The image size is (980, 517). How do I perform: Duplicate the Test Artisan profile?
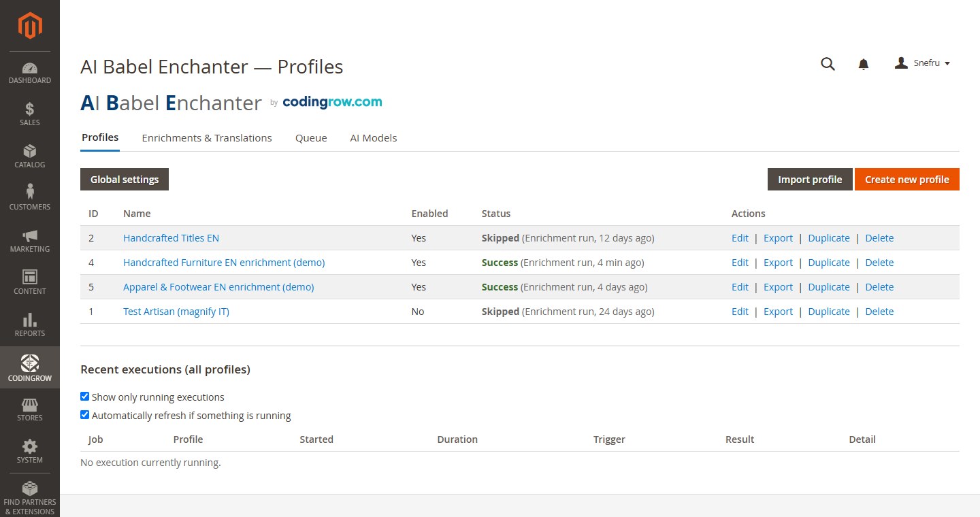tap(829, 312)
